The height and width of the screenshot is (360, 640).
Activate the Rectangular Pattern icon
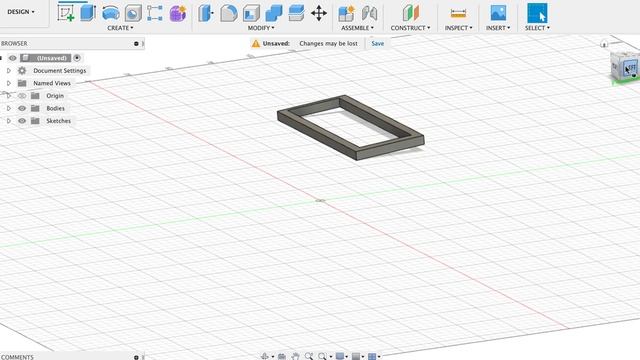pyautogui.click(x=155, y=13)
